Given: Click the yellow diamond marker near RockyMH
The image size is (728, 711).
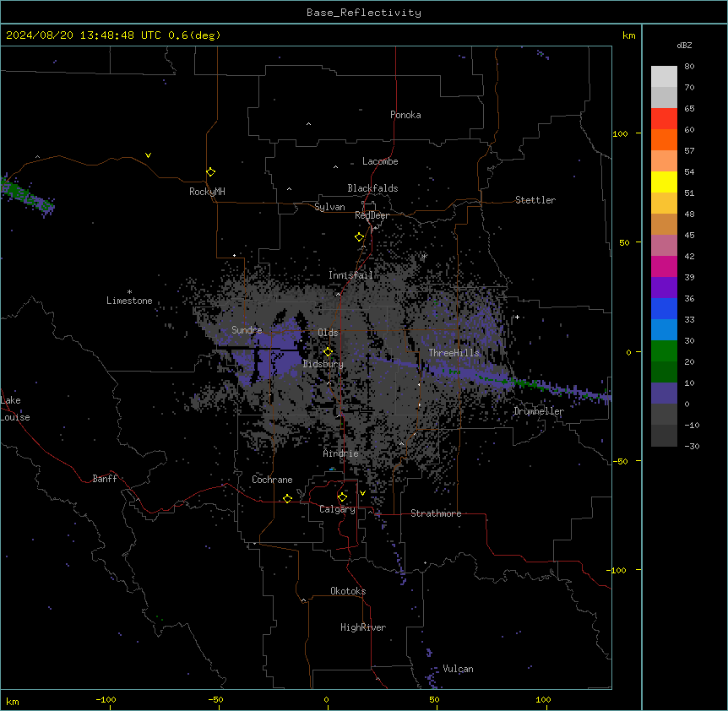Looking at the screenshot, I should 210,171.
